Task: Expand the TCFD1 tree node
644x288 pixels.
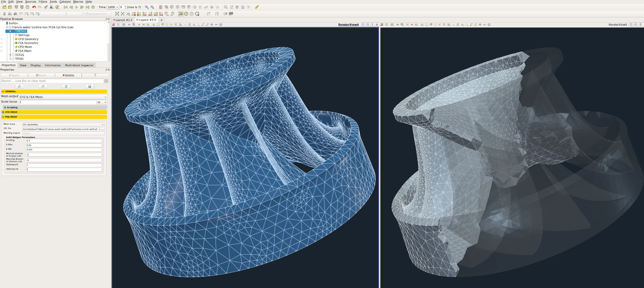Action: (10, 55)
